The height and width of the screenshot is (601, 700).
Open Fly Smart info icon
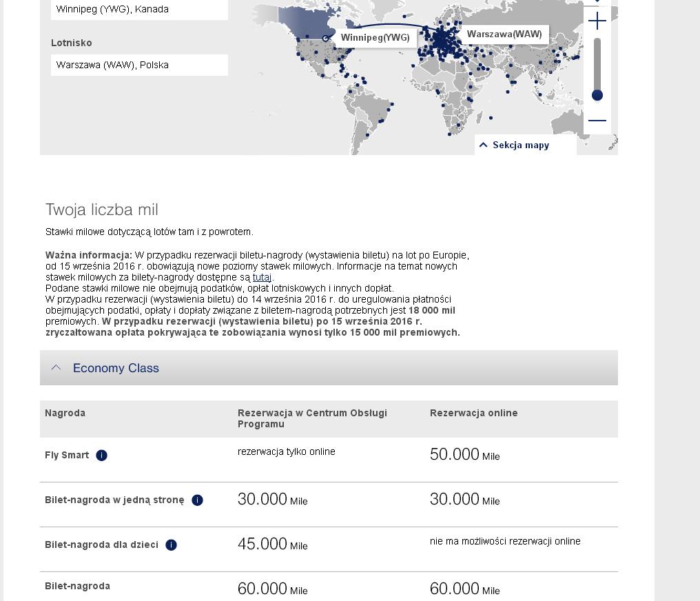(x=101, y=455)
